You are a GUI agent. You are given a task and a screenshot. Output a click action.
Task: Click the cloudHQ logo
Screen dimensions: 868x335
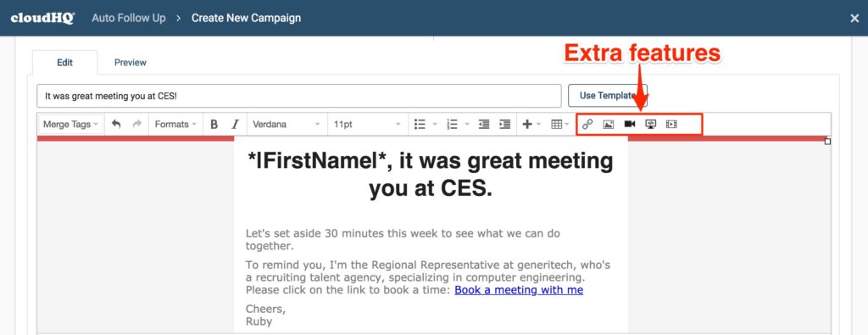pyautogui.click(x=42, y=18)
